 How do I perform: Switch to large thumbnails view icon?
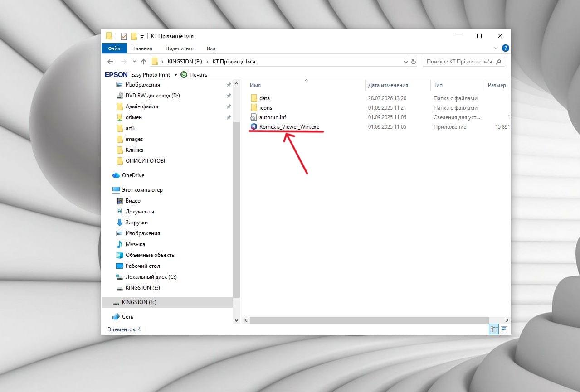click(504, 329)
